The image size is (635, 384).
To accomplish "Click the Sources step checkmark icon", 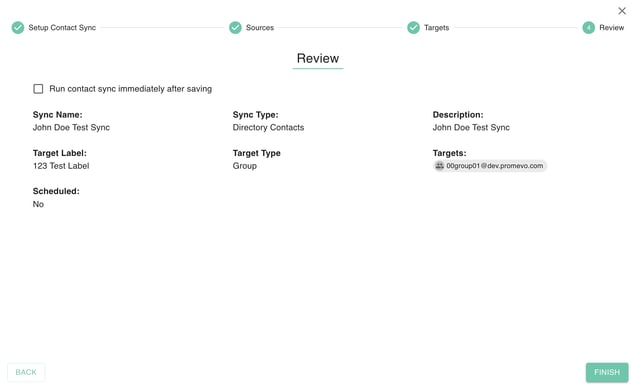I will click(x=235, y=28).
